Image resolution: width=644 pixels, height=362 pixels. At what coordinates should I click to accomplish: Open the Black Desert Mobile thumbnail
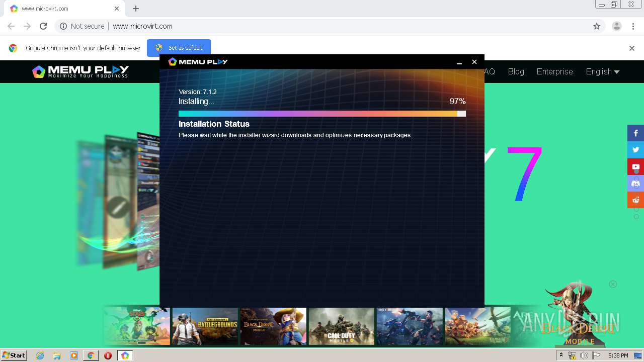pos(273,326)
